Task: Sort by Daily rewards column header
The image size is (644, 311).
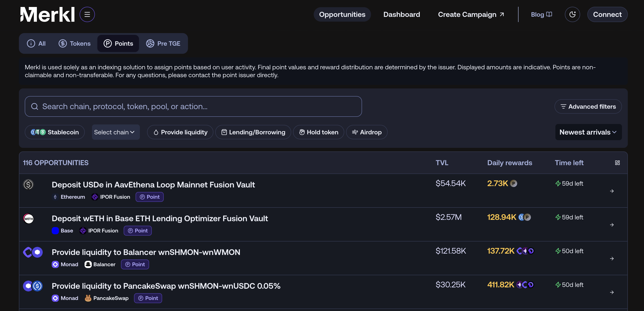Action: [510, 163]
